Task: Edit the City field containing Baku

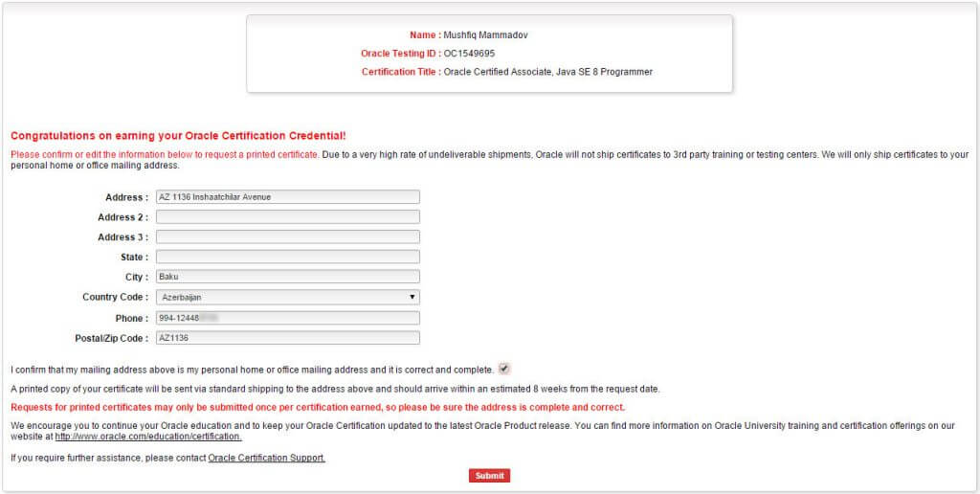Action: coord(287,278)
